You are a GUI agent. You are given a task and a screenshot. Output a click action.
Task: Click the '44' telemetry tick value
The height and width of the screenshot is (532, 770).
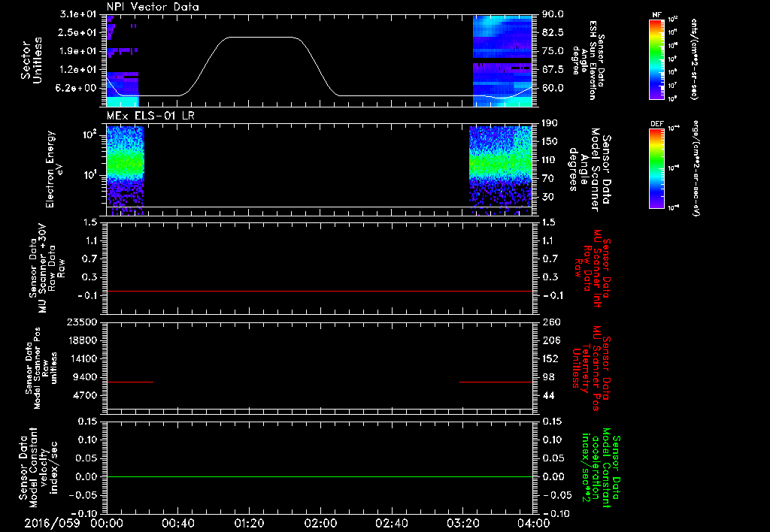tap(548, 395)
